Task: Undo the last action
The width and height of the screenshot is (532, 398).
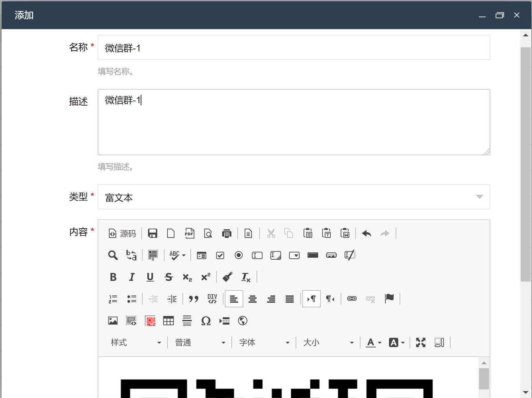Action: tap(366, 234)
